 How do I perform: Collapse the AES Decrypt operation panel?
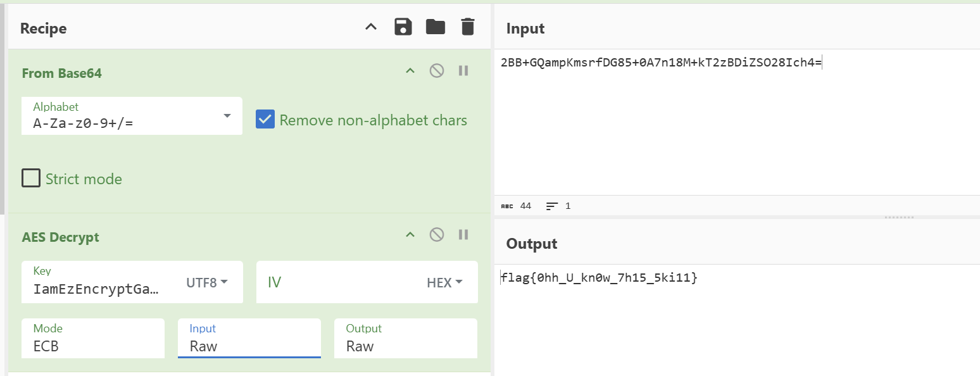click(x=410, y=235)
